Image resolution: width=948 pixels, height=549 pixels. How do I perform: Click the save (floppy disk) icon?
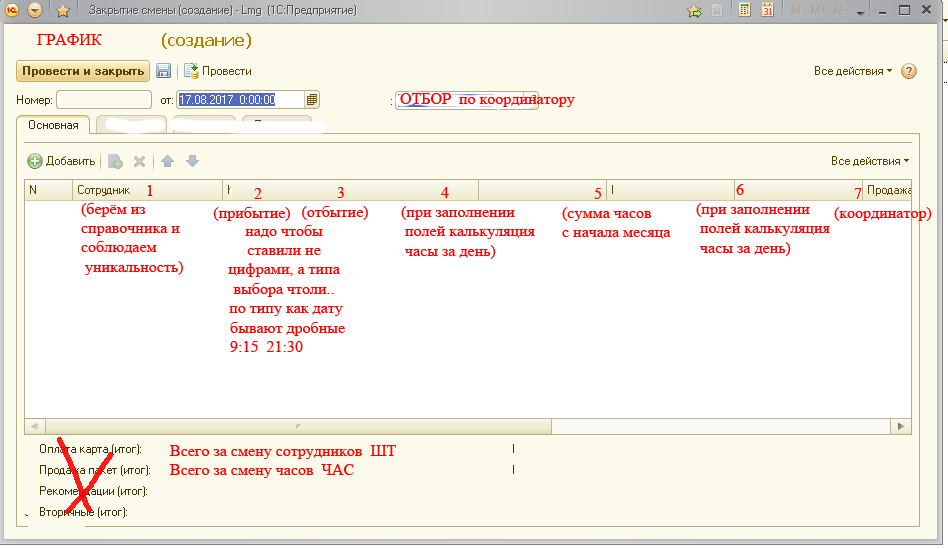pos(164,71)
